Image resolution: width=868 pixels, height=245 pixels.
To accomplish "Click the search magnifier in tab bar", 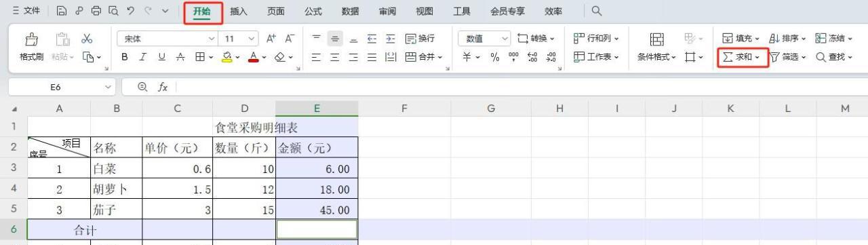I will tap(597, 12).
